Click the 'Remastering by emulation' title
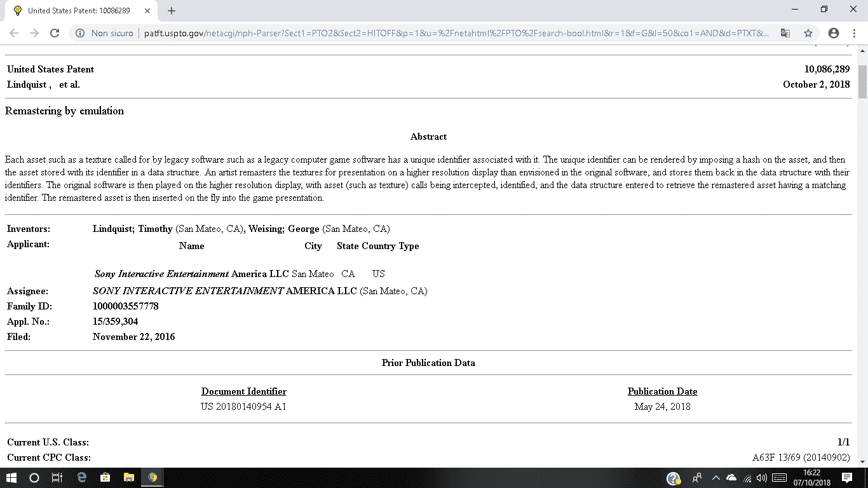 (64, 111)
